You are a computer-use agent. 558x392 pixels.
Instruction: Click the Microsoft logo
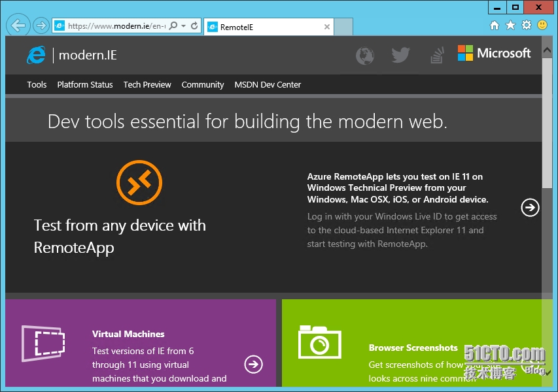[495, 53]
